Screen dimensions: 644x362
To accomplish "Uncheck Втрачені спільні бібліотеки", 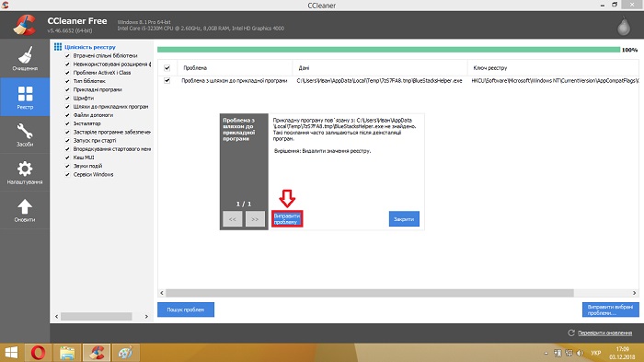I will [x=68, y=55].
